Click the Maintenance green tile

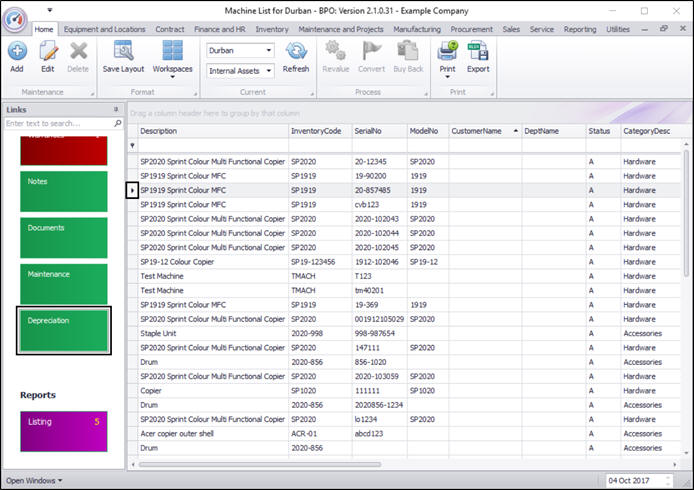click(x=63, y=285)
